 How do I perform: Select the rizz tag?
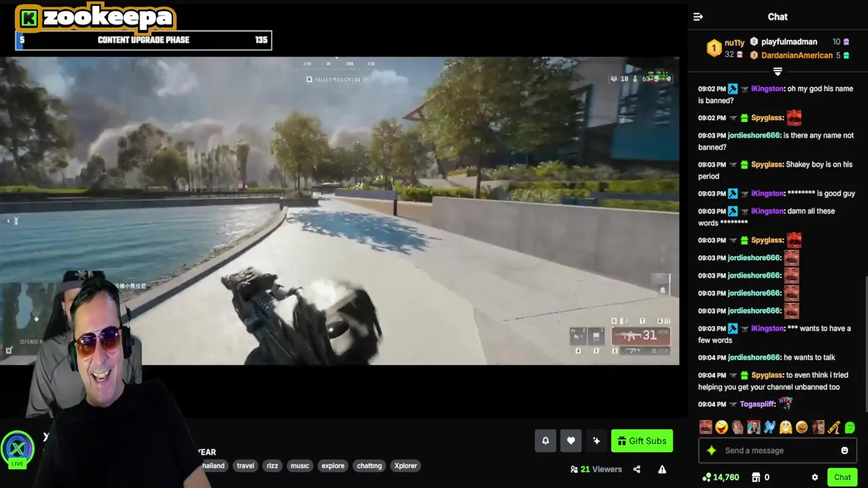pos(272,466)
